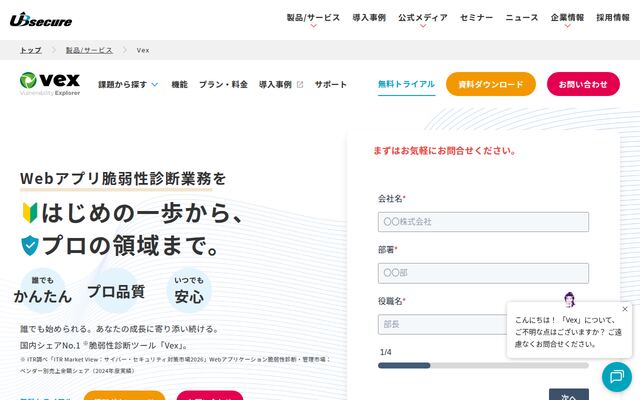Open 導入事例 in the top navigation

(369, 18)
